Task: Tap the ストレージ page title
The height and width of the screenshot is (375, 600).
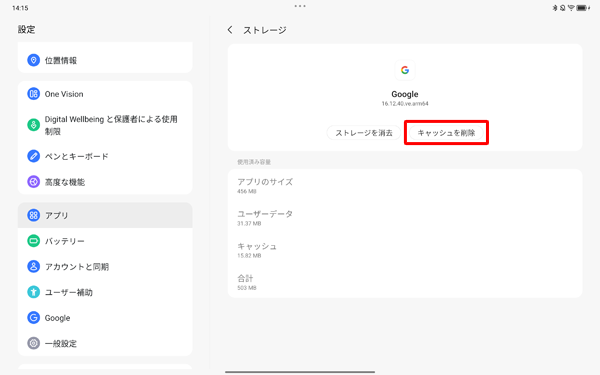Action: point(265,30)
